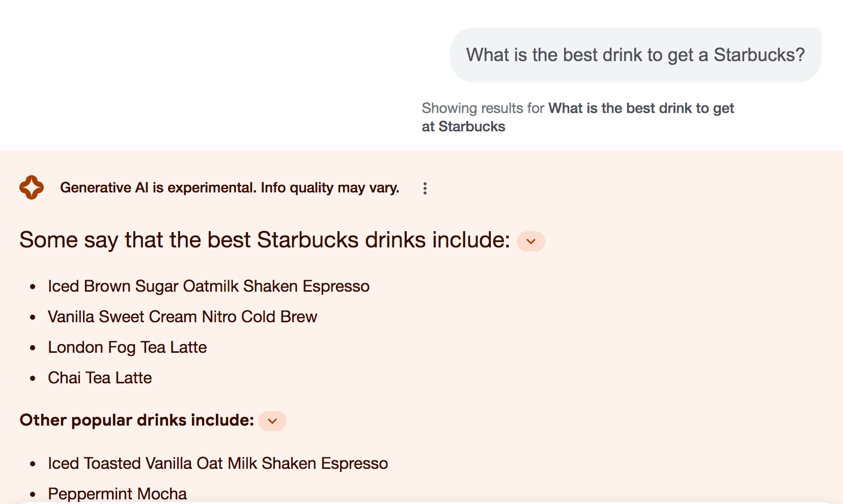The width and height of the screenshot is (843, 504).
Task: Click the user query bubble text
Action: coord(635,55)
